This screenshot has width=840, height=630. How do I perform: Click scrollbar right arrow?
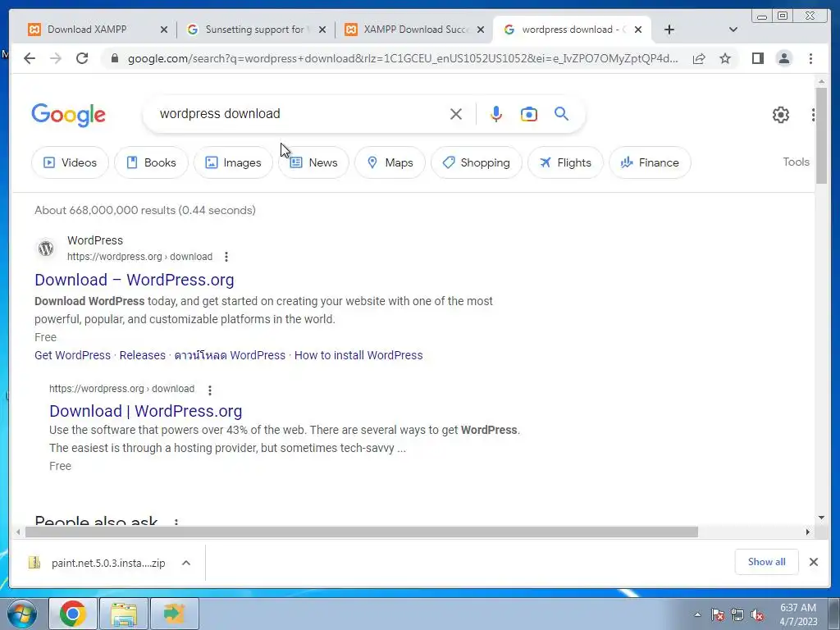pos(808,532)
